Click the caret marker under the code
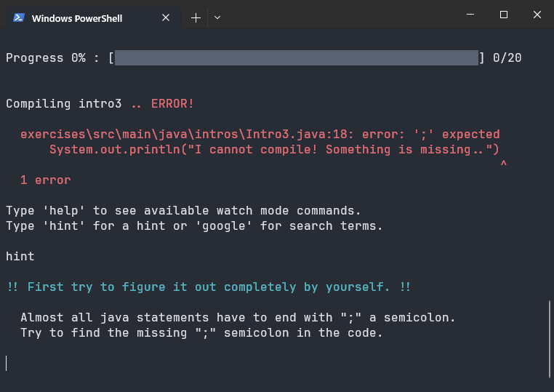Viewport: 554px width, 392px height. (504, 163)
